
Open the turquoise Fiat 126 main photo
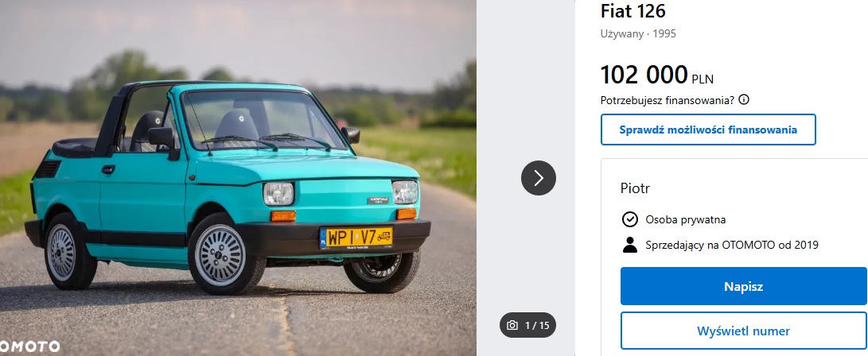click(x=238, y=178)
